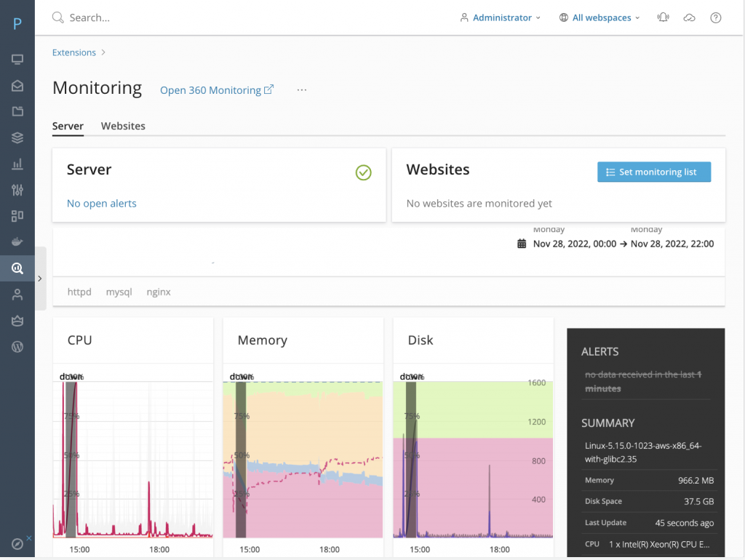The image size is (745, 560).
Task: Click the 45 seconds ago last update
Action: (684, 522)
